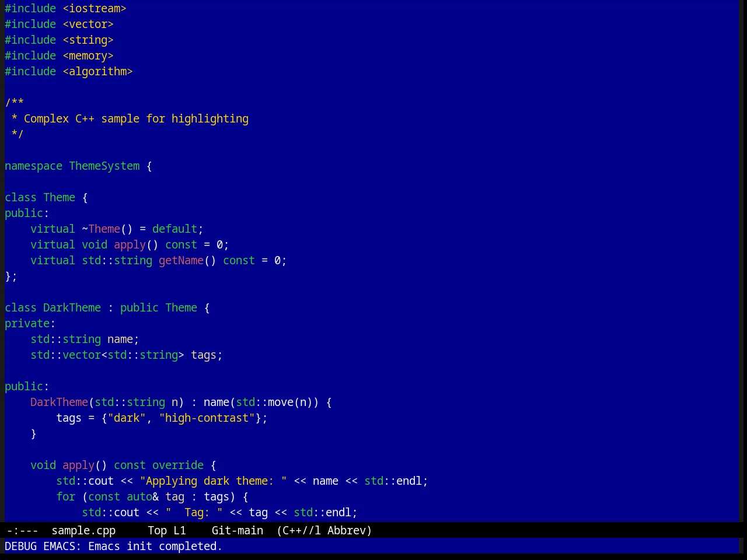Place cursor on '#include <string>' line
Image resolution: width=747 pixels, height=560 pixels.
click(59, 40)
